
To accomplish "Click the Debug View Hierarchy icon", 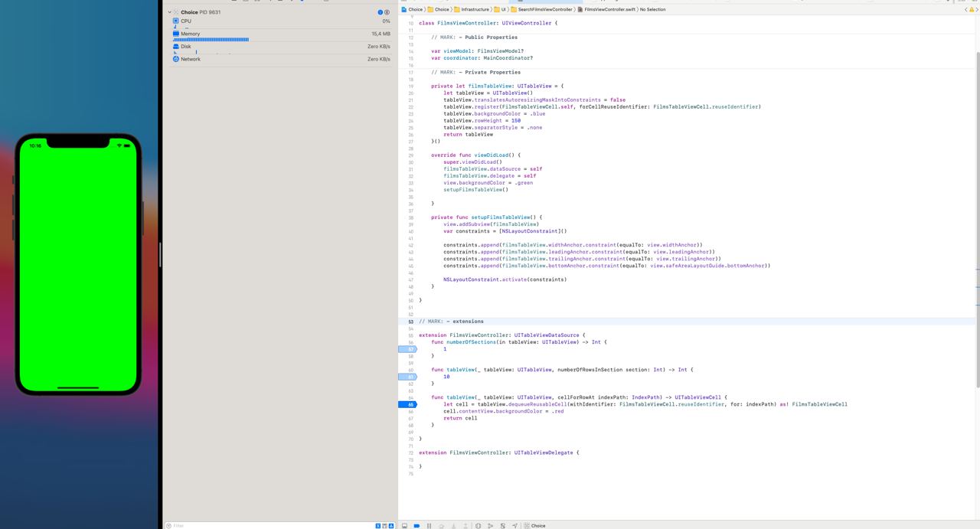I will [x=478, y=525].
